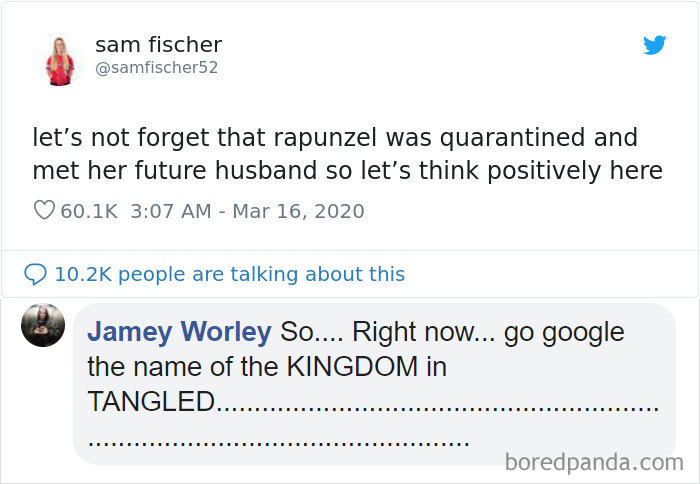Click the Twitter bird logo
The width and height of the screenshot is (700, 484).
[x=654, y=45]
